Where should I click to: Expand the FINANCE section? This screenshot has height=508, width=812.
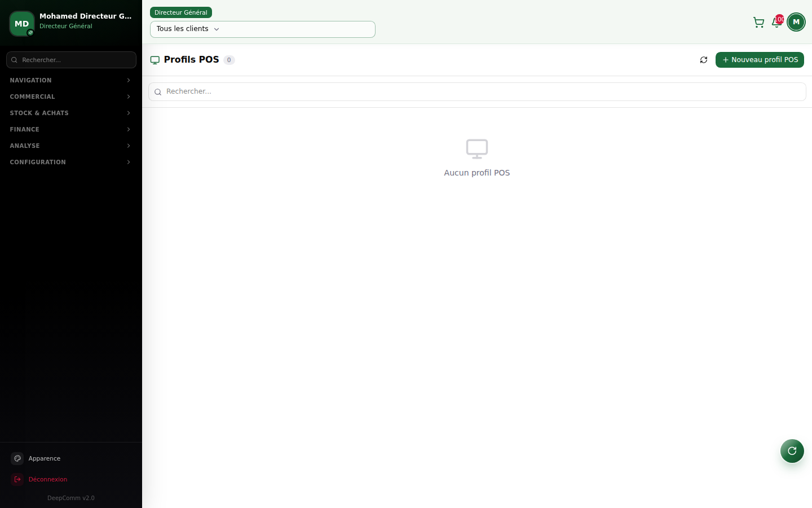(71, 129)
